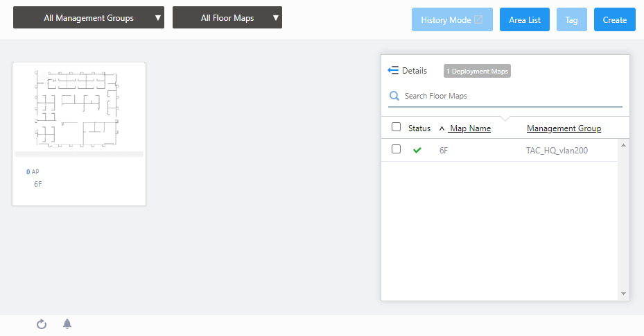This screenshot has width=644, height=336.
Task: Click the search magnifier icon
Action: point(394,96)
